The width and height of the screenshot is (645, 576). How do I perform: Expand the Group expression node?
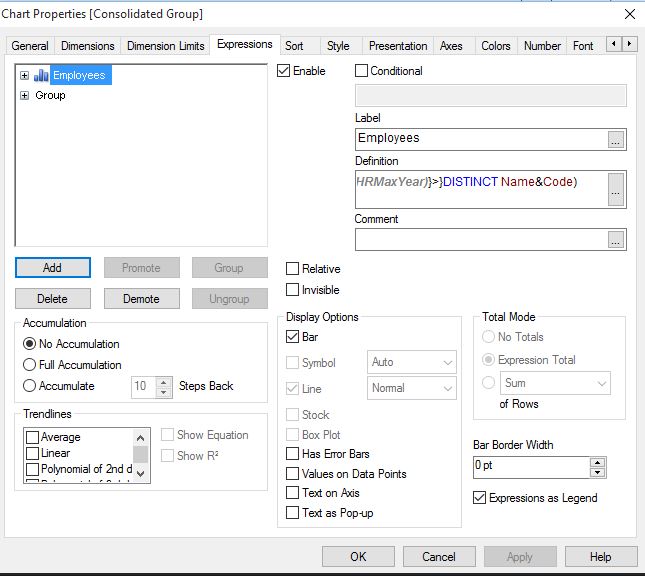[x=24, y=95]
